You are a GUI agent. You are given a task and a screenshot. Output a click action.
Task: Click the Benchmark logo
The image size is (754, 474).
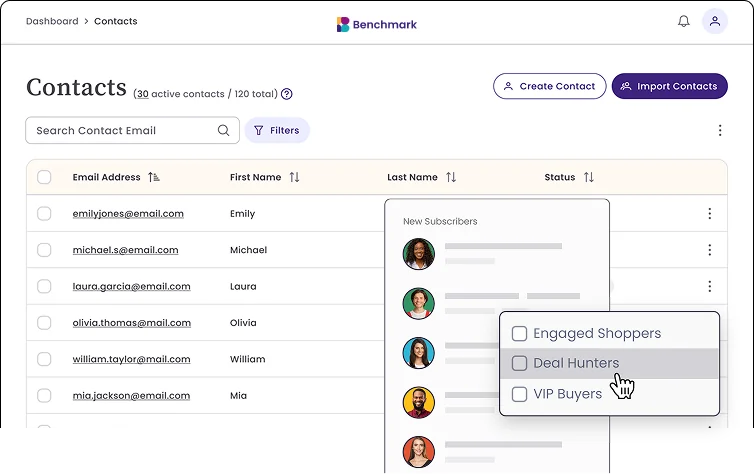pos(377,25)
